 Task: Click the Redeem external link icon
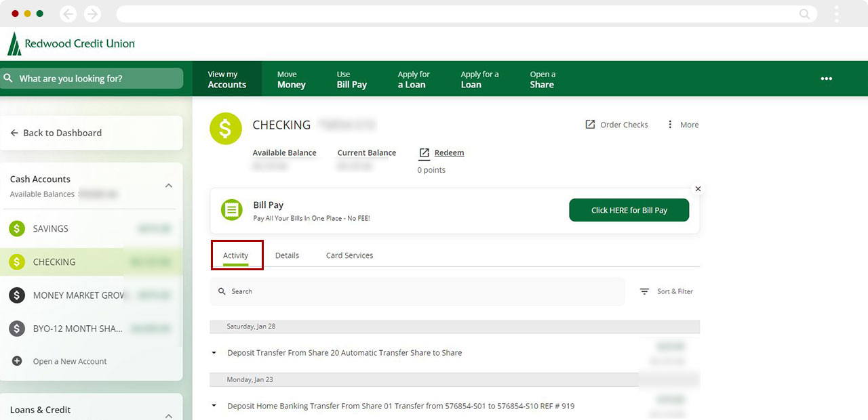tap(425, 153)
